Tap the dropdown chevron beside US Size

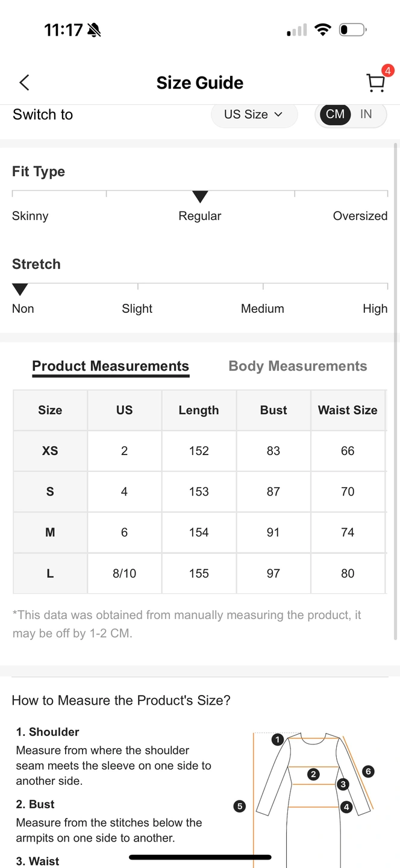pyautogui.click(x=278, y=115)
